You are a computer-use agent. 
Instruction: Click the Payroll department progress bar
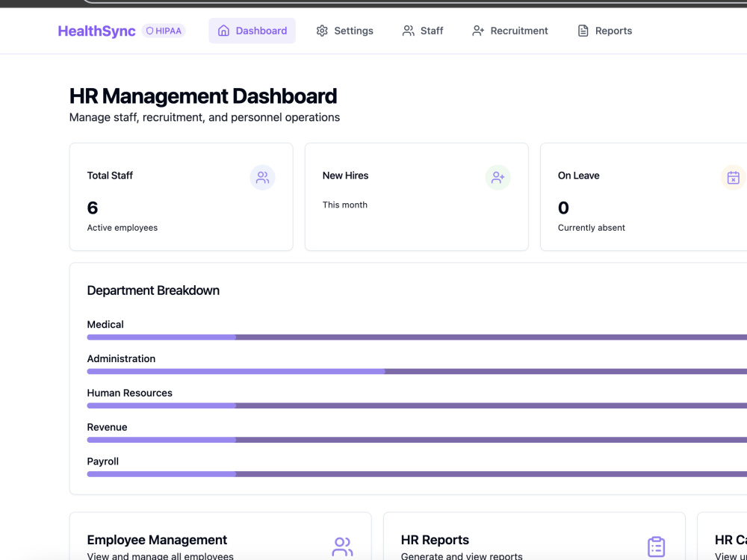[417, 474]
